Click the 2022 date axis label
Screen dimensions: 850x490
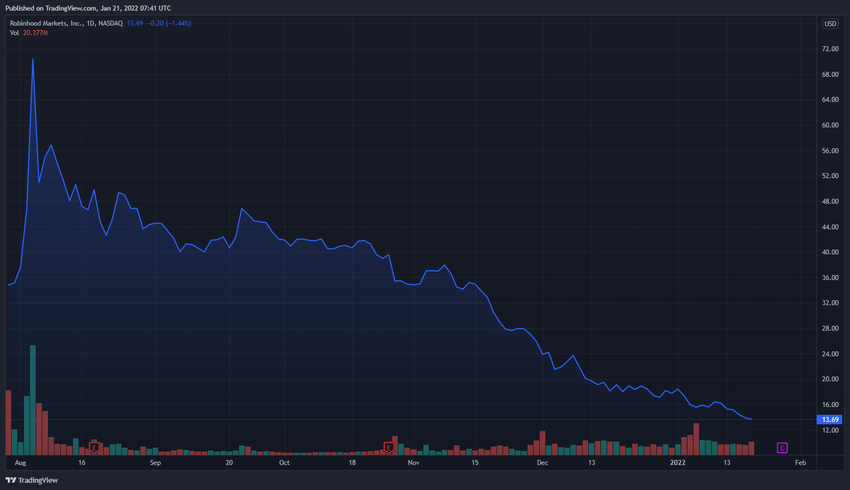click(678, 463)
